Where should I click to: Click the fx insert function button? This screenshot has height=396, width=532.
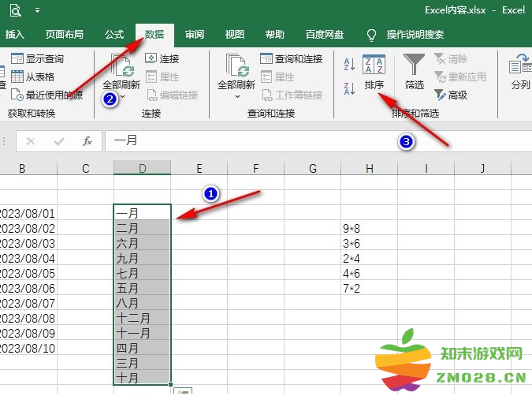[87, 141]
